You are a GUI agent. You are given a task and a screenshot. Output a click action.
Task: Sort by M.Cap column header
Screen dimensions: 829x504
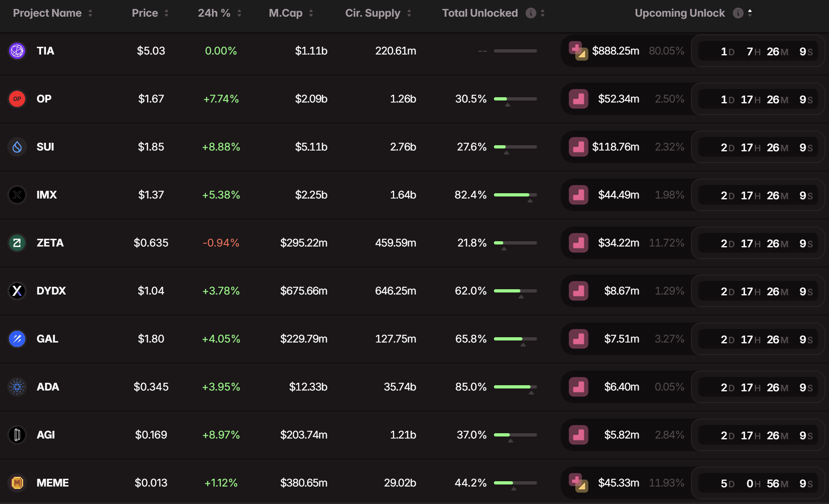click(285, 13)
